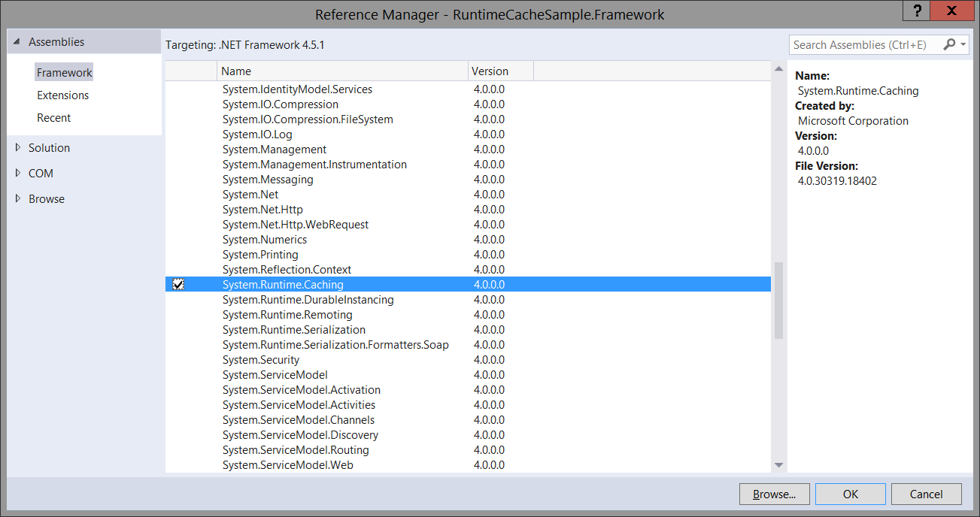Viewport: 980px width, 517px height.
Task: Switch to the Recent assemblies view
Action: coord(53,117)
